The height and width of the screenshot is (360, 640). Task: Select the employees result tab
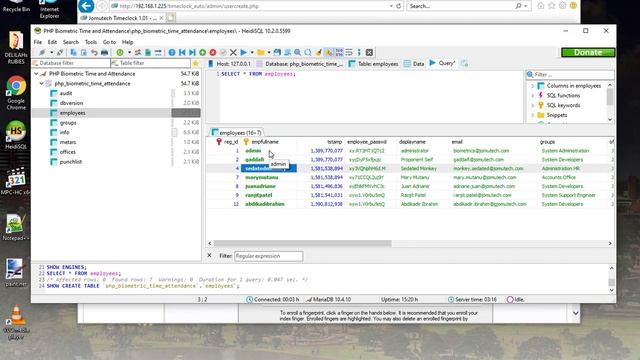click(x=236, y=133)
